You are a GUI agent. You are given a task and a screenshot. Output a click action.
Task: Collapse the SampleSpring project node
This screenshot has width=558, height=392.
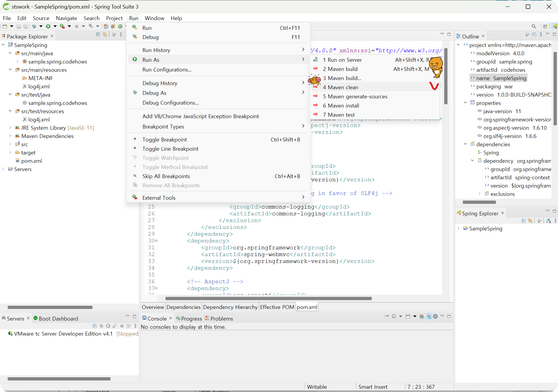[3, 45]
